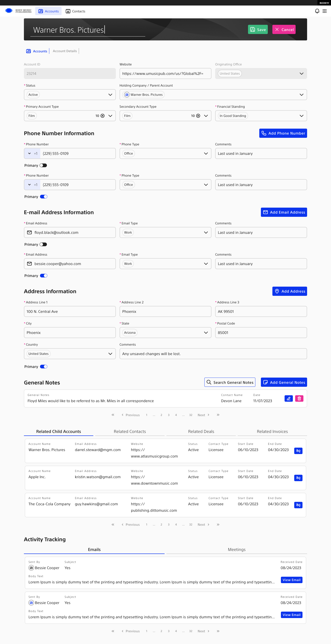The height and width of the screenshot is (644, 331).
Task: Unlink the Apple Inc. child account
Action: pyautogui.click(x=298, y=478)
